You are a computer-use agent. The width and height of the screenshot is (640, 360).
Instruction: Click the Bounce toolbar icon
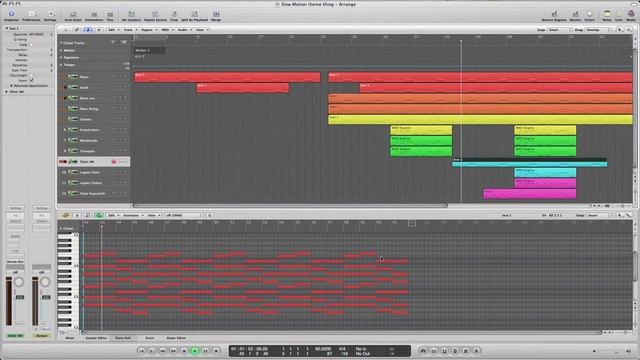pyautogui.click(x=575, y=16)
